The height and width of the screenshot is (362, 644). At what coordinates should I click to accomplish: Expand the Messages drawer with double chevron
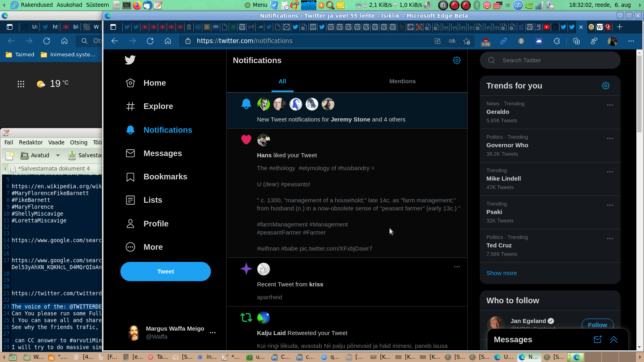pyautogui.click(x=614, y=339)
